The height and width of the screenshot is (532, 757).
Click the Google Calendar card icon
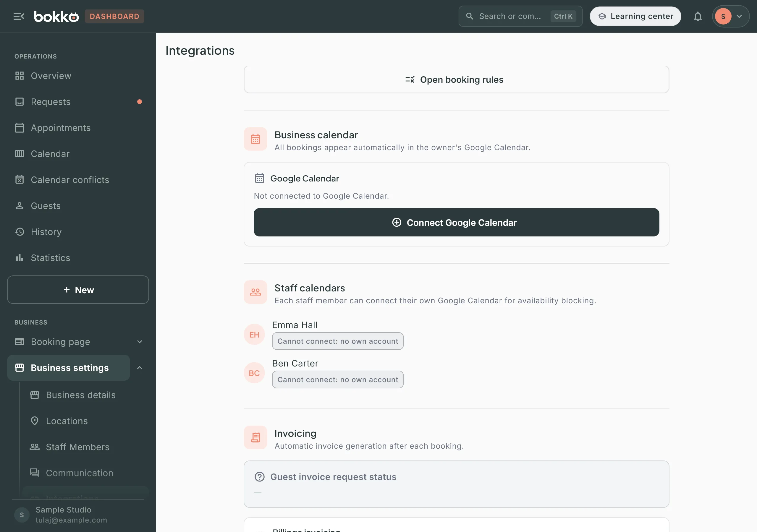[x=259, y=178]
